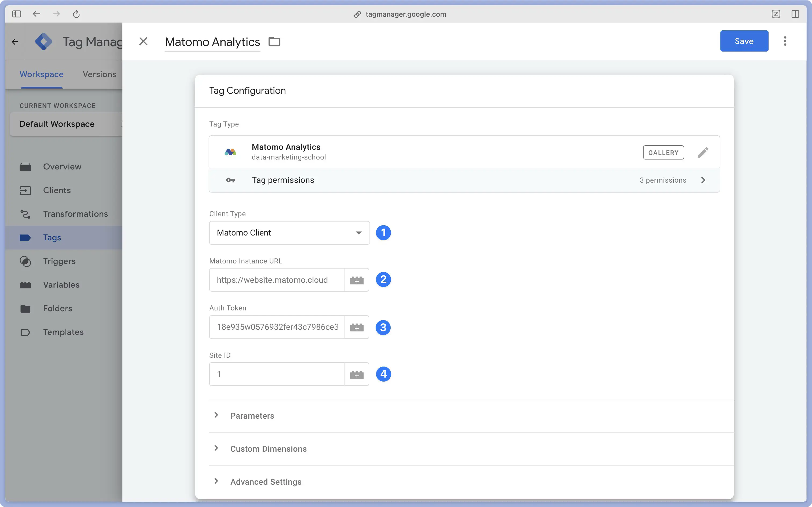Edit the Matomo Analytics tag name

(212, 42)
